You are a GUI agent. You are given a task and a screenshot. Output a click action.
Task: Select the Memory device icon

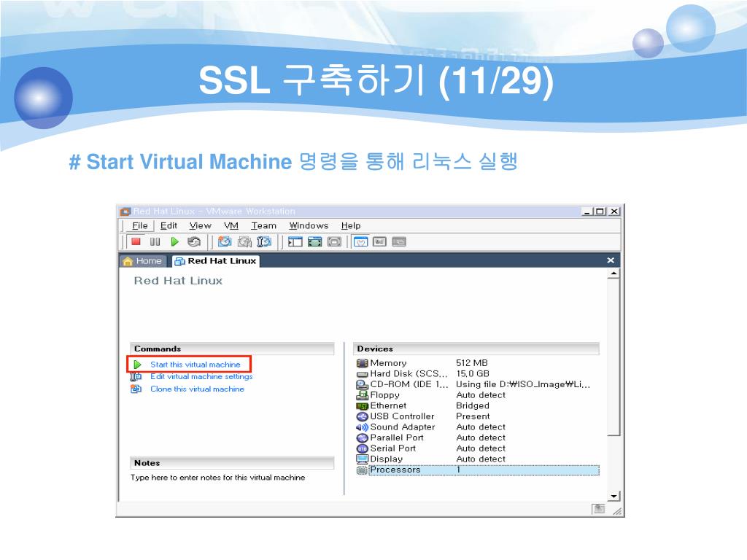pos(362,363)
